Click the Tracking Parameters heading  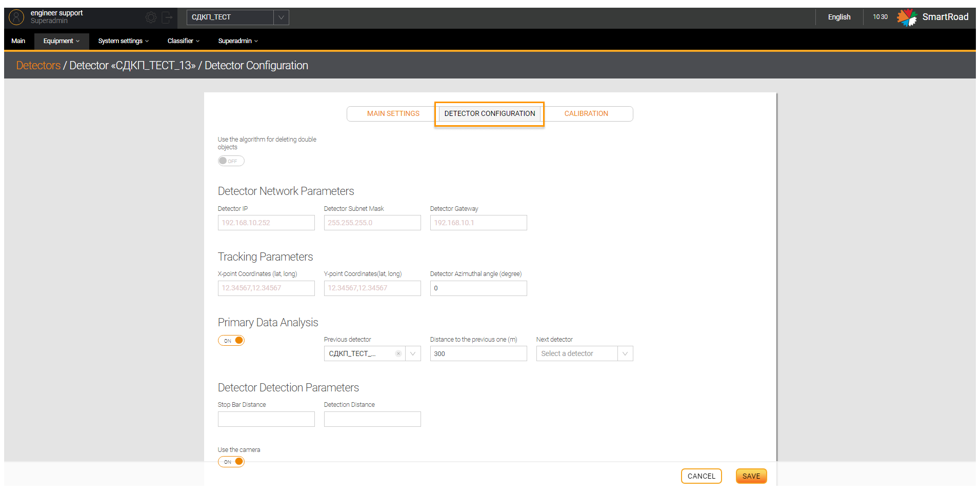click(x=265, y=257)
